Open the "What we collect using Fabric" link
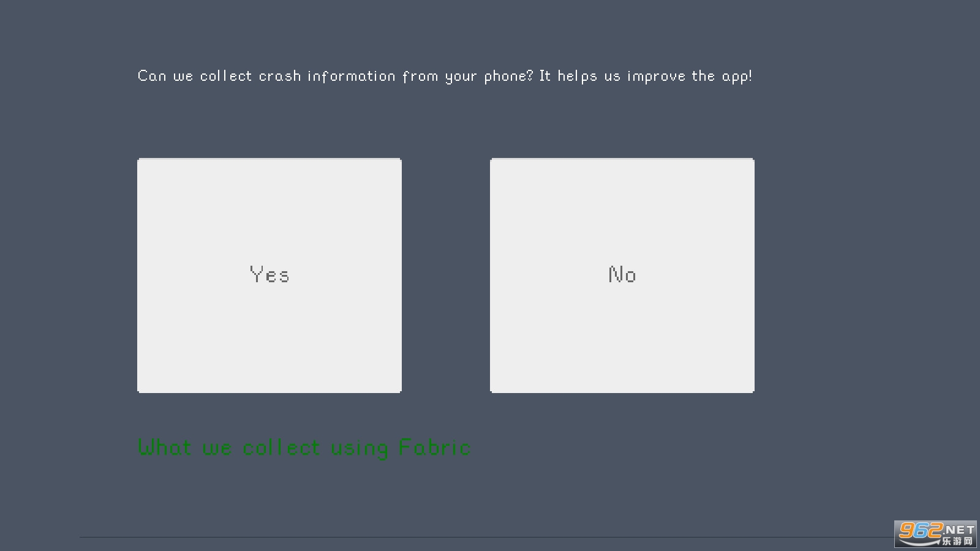Image resolution: width=980 pixels, height=551 pixels. [304, 448]
